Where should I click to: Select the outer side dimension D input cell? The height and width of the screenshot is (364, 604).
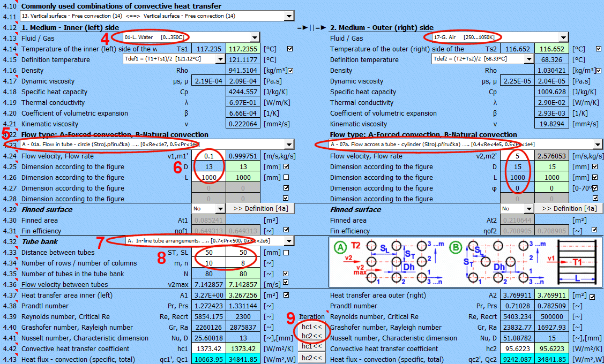click(518, 166)
